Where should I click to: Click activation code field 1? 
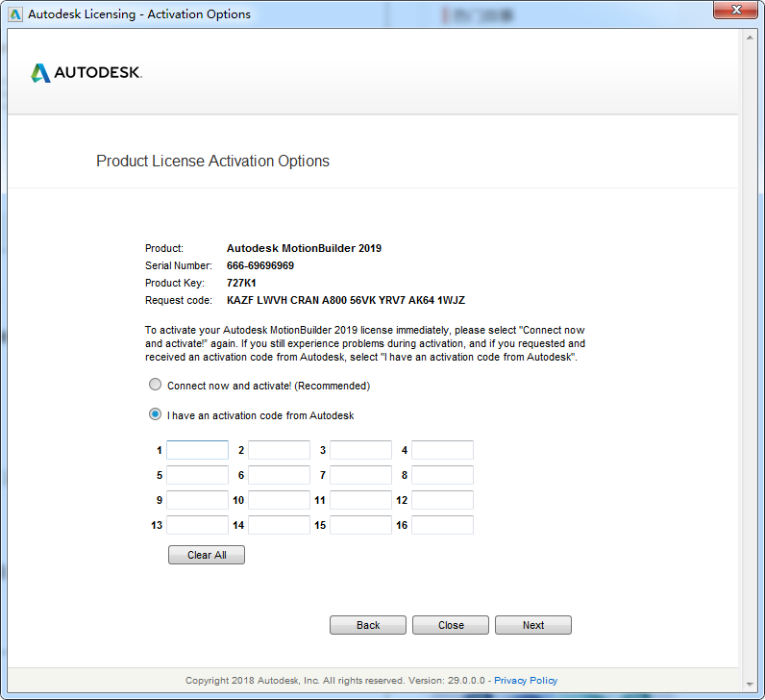point(198,450)
